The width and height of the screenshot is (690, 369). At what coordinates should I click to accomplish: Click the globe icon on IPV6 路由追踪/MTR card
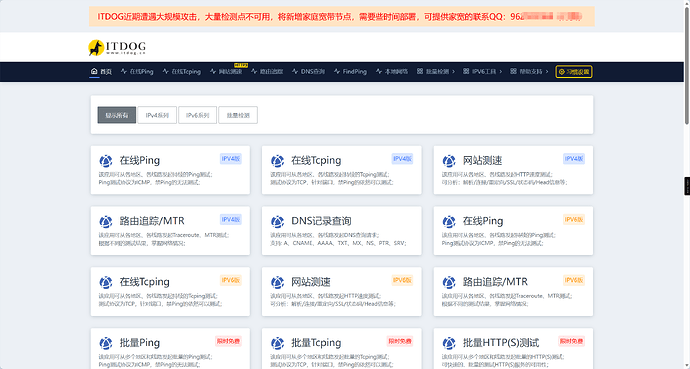click(449, 282)
